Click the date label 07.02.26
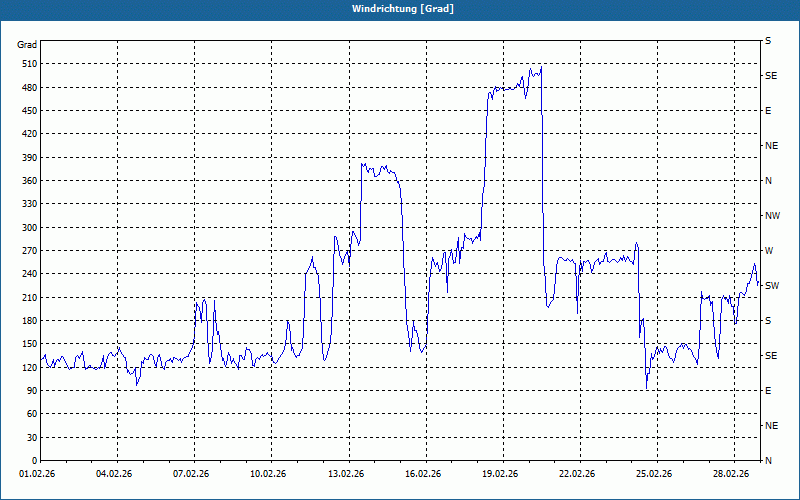This screenshot has width=800, height=500. (191, 474)
